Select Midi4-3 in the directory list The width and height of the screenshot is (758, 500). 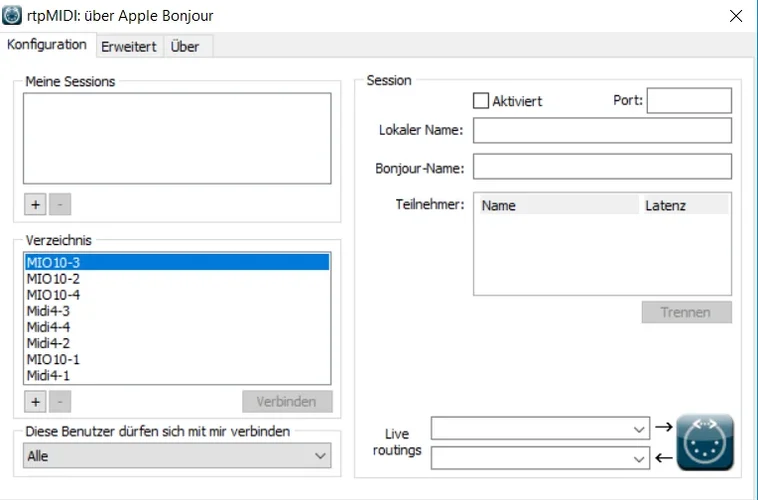177,310
